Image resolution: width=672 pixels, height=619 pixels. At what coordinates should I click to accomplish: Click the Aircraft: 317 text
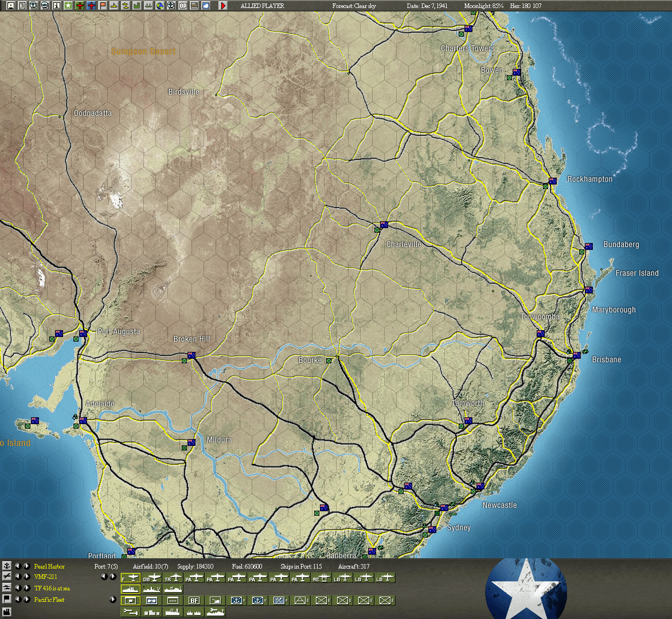pyautogui.click(x=354, y=566)
